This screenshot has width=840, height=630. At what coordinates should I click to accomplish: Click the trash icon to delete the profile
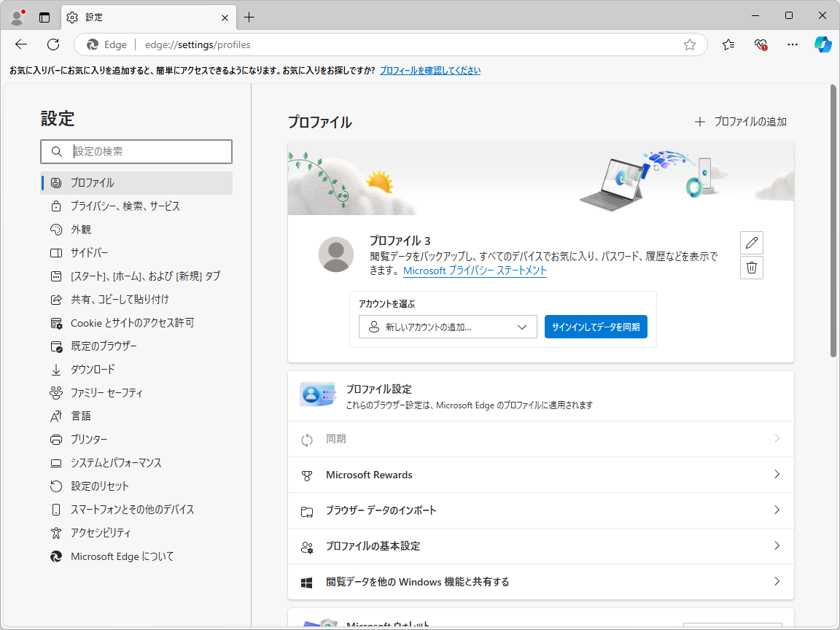pos(751,267)
